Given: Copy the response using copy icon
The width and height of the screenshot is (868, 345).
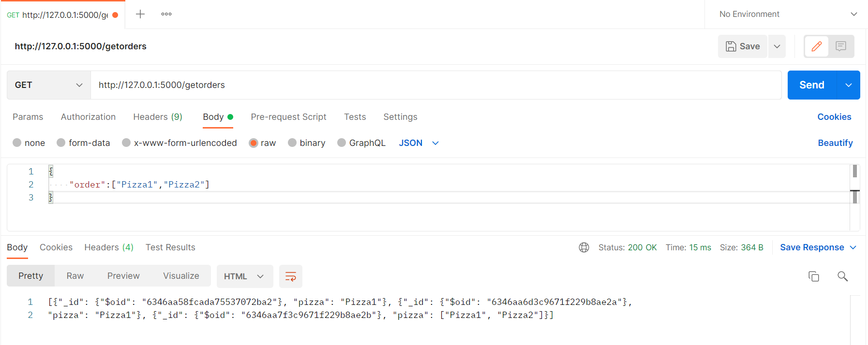Looking at the screenshot, I should click(x=814, y=276).
